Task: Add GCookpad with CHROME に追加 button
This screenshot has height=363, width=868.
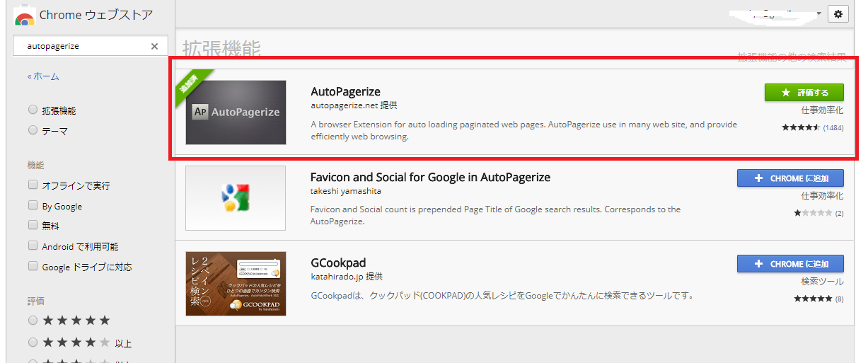Action: [x=790, y=264]
